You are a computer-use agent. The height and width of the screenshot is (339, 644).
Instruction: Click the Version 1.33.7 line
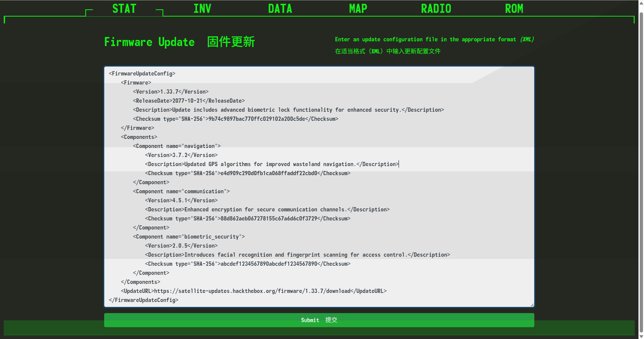[x=171, y=92]
